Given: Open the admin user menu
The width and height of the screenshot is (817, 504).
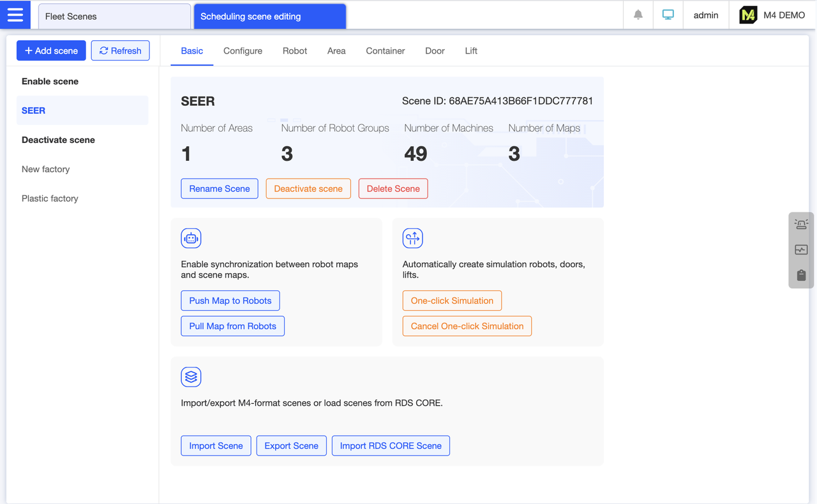Looking at the screenshot, I should (x=706, y=15).
